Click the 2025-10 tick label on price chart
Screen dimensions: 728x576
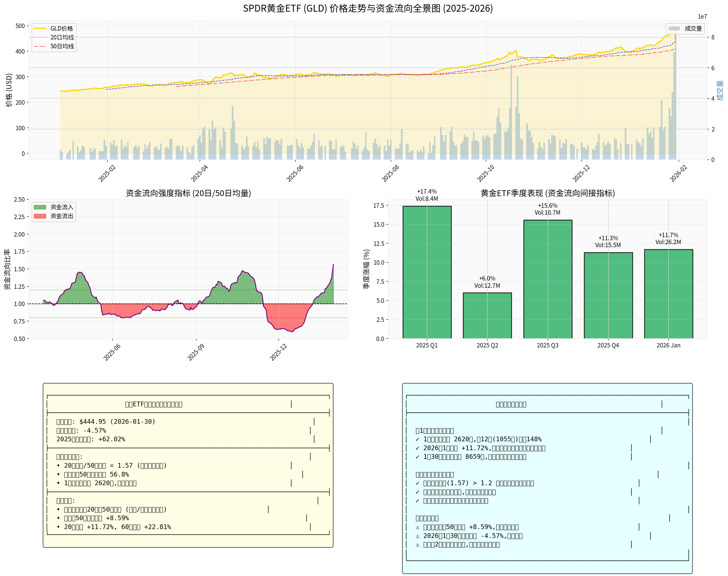(x=485, y=173)
